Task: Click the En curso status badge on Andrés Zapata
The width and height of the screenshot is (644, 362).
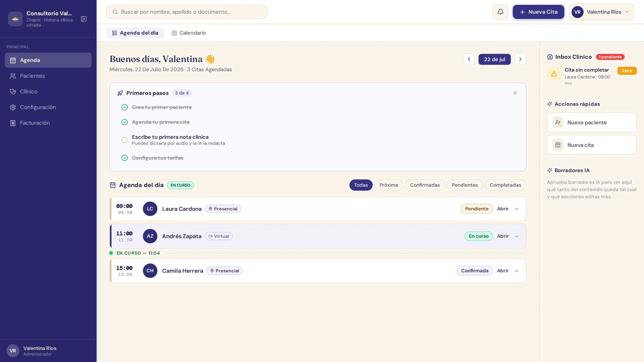Action: tap(479, 236)
